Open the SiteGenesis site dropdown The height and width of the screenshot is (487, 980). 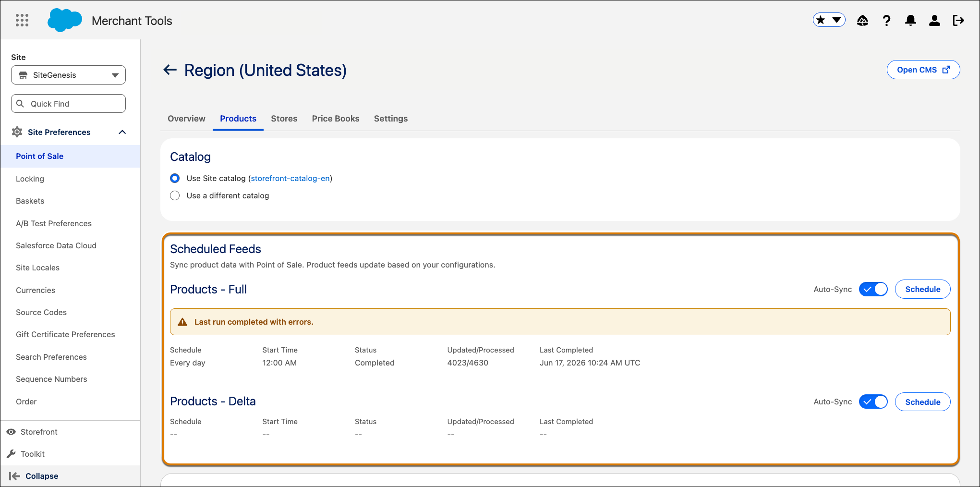[x=68, y=75]
